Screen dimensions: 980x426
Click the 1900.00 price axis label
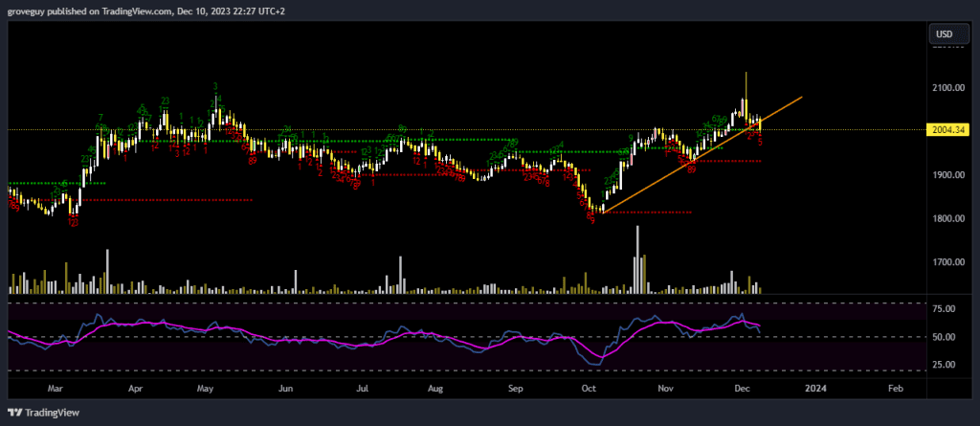pyautogui.click(x=947, y=175)
